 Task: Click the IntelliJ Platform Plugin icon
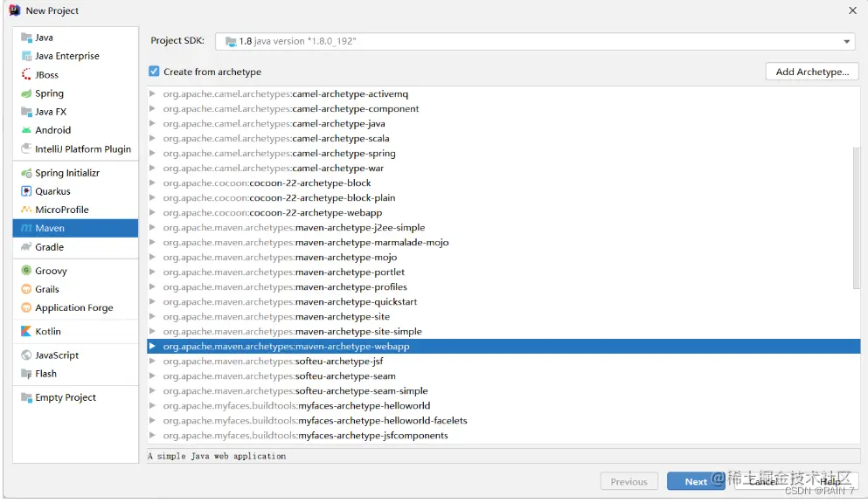pyautogui.click(x=26, y=148)
